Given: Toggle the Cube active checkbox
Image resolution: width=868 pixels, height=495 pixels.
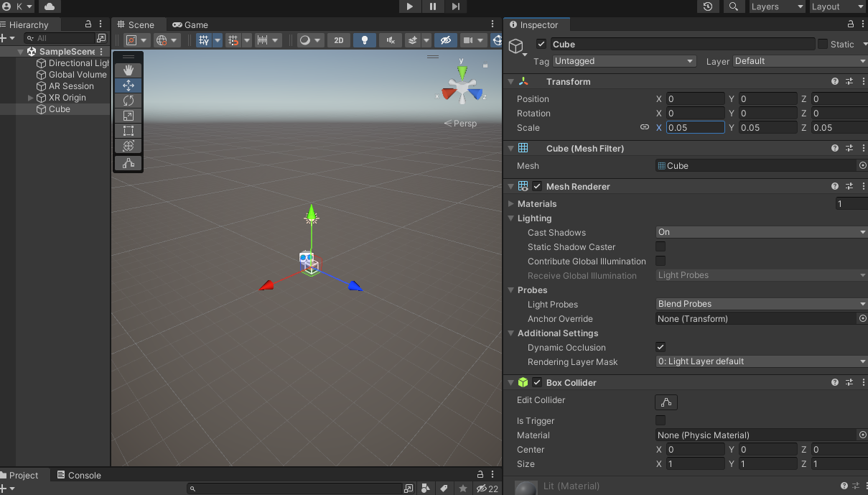Looking at the screenshot, I should click(541, 45).
